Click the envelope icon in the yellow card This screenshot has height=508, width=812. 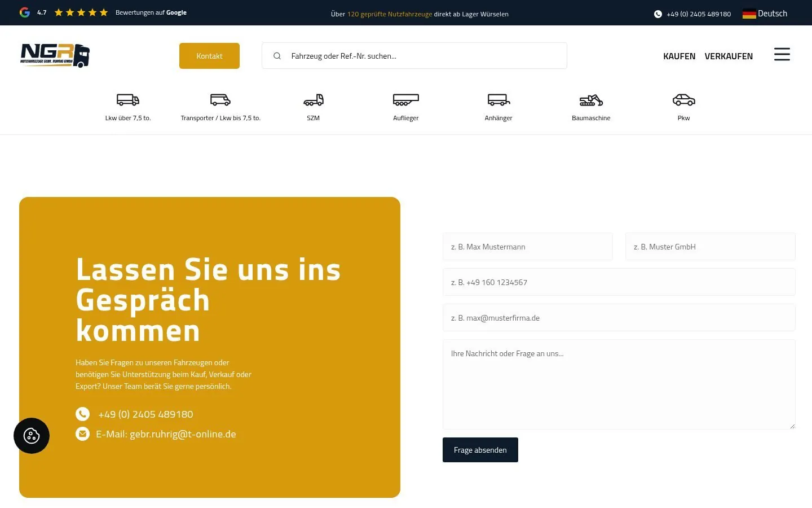tap(82, 434)
